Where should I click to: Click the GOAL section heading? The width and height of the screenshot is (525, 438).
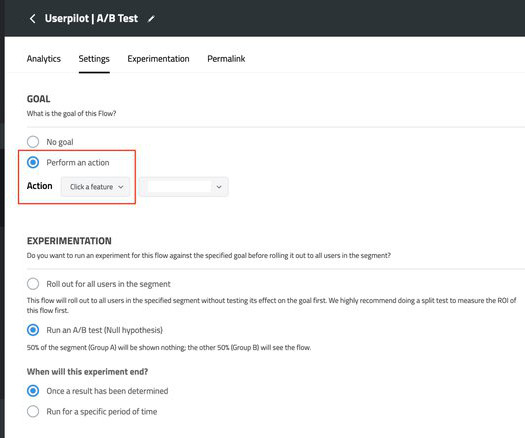click(39, 99)
